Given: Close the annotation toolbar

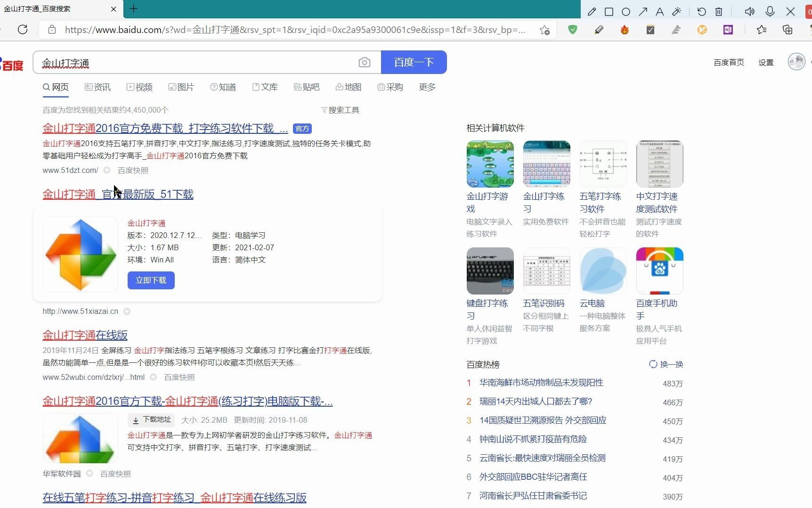Looking at the screenshot, I should 791,12.
